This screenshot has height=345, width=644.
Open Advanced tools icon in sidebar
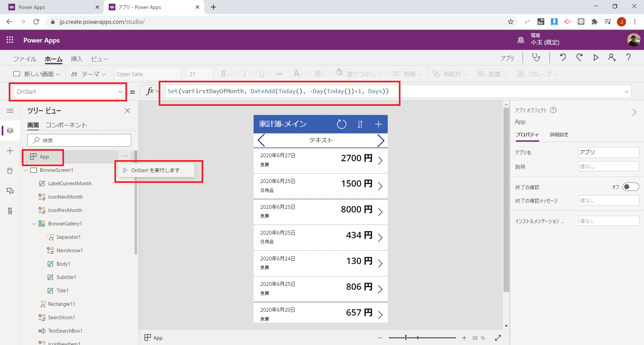(x=10, y=211)
